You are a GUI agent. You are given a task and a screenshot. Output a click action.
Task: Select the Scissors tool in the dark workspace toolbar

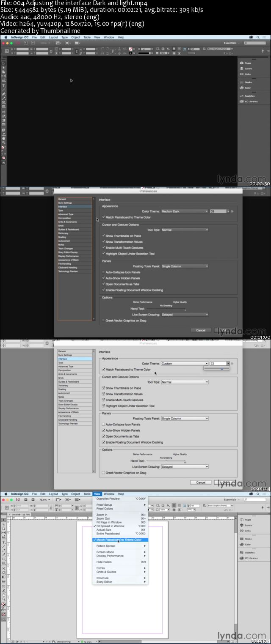point(3,112)
